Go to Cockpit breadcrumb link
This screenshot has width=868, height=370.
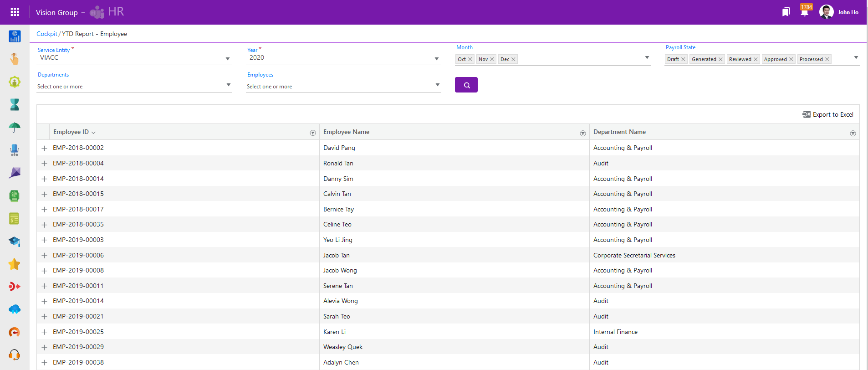[x=46, y=34]
